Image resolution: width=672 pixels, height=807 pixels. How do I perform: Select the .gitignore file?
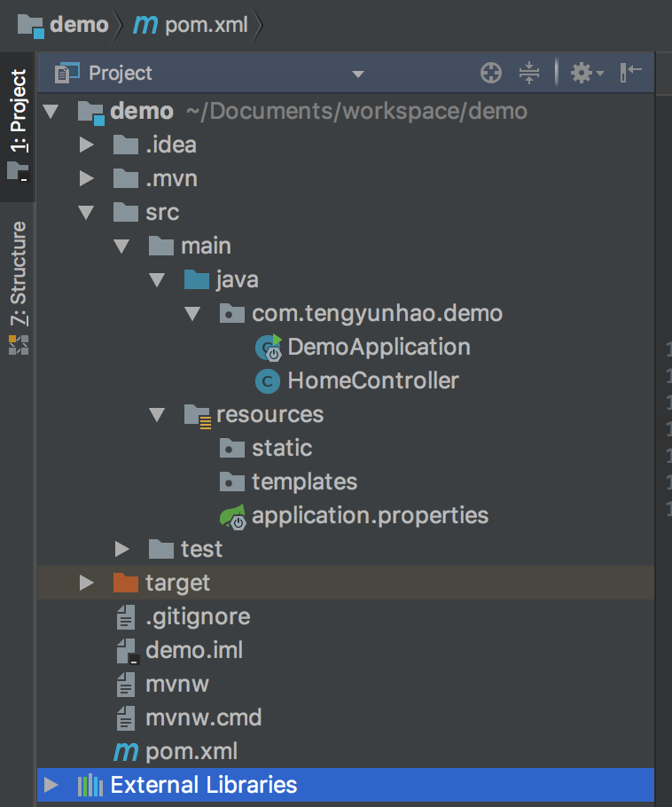coord(198,616)
